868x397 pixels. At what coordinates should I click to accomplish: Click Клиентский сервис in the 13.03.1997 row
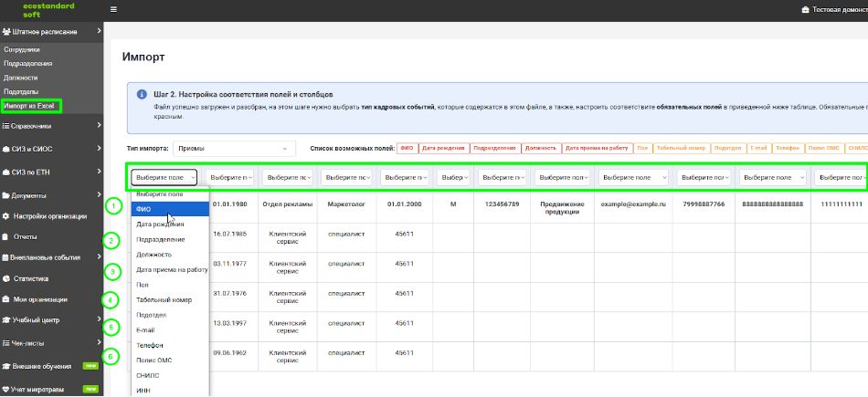287,327
